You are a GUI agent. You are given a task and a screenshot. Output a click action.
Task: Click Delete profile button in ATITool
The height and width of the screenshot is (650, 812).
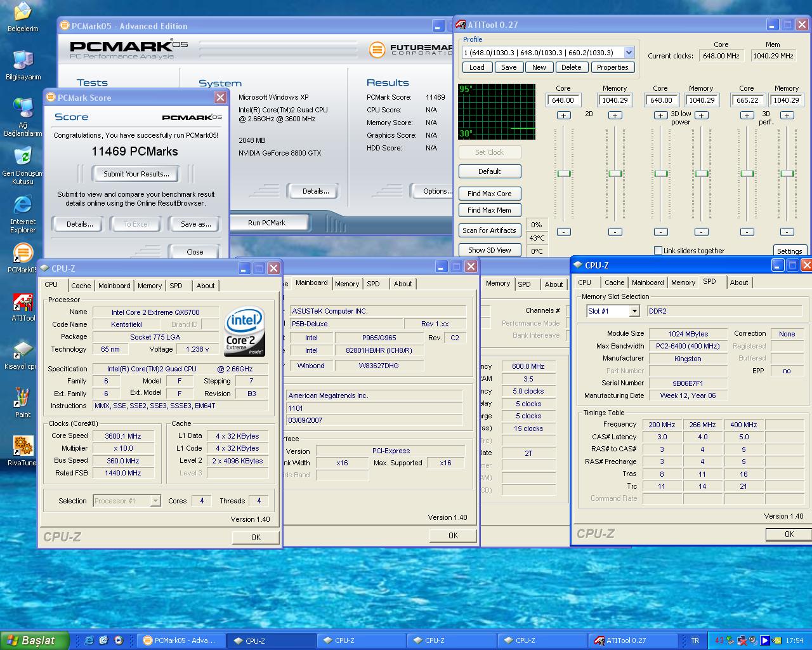pyautogui.click(x=571, y=67)
